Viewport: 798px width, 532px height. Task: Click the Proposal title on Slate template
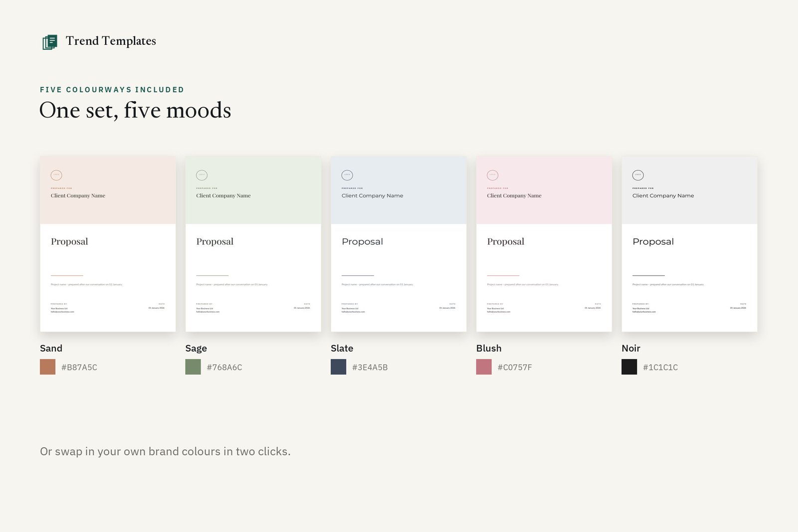pos(363,242)
